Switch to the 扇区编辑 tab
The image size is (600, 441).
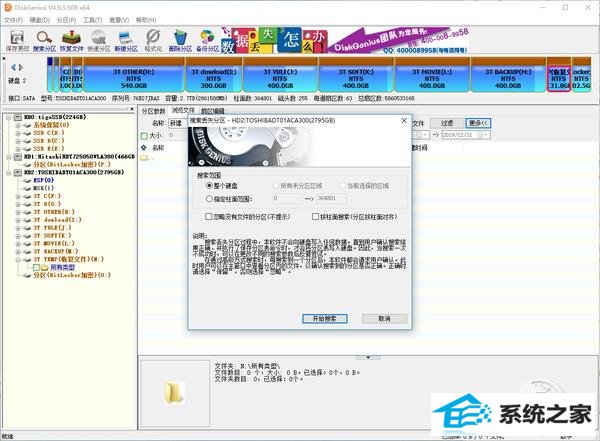click(212, 111)
